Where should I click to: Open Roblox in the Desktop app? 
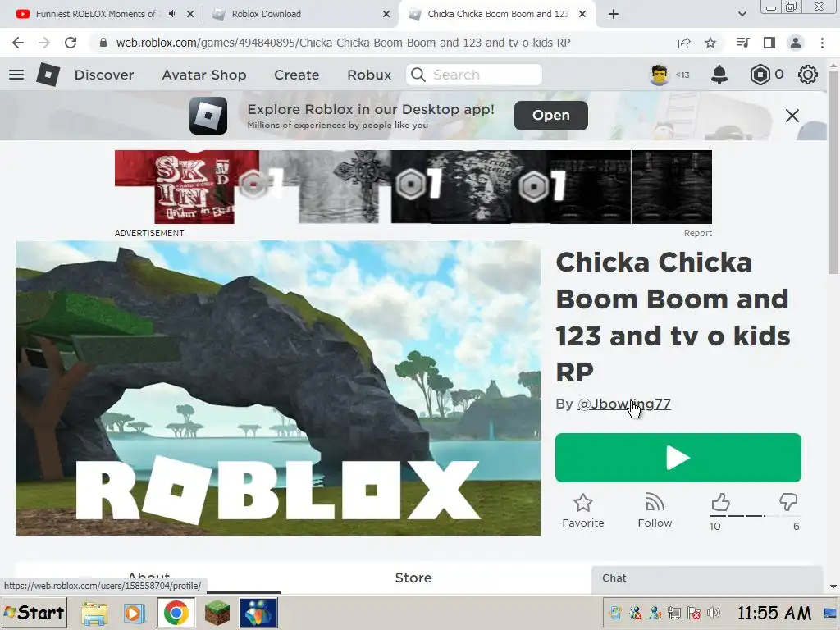(x=550, y=115)
